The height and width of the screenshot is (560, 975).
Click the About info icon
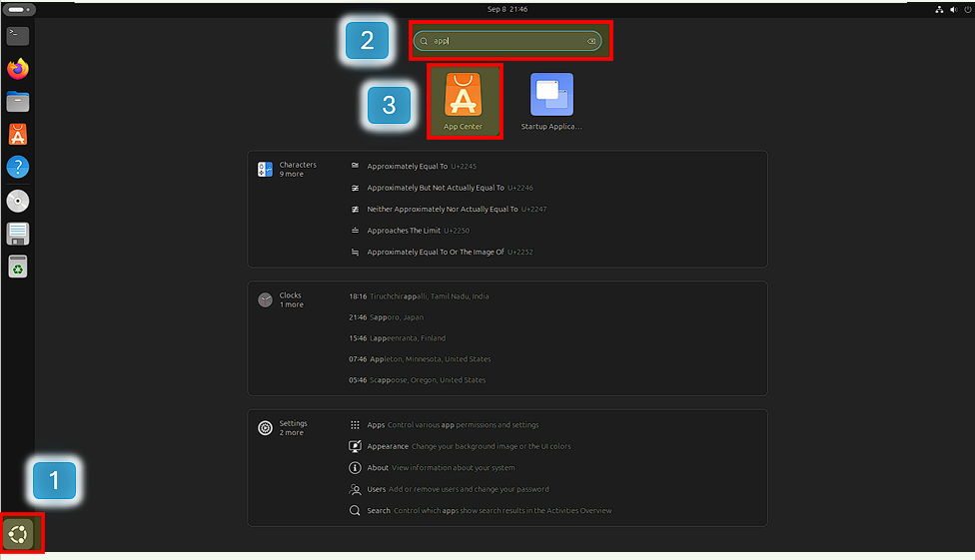(355, 467)
